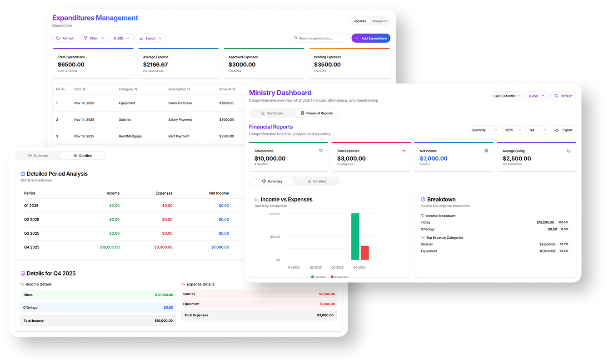609x364 pixels.
Task: Click sort arrows beside Date column header
Action: click(x=84, y=89)
